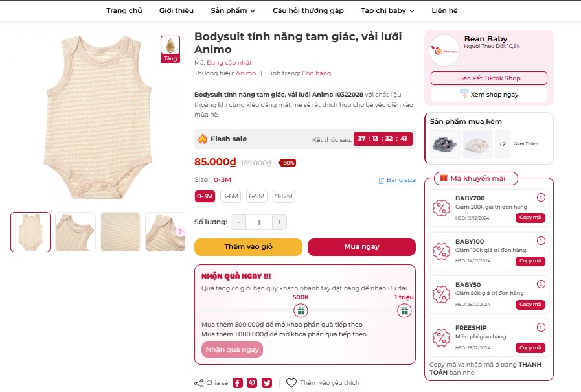Click the heart wishlist icon
This screenshot has width=581, height=392.
point(291,383)
